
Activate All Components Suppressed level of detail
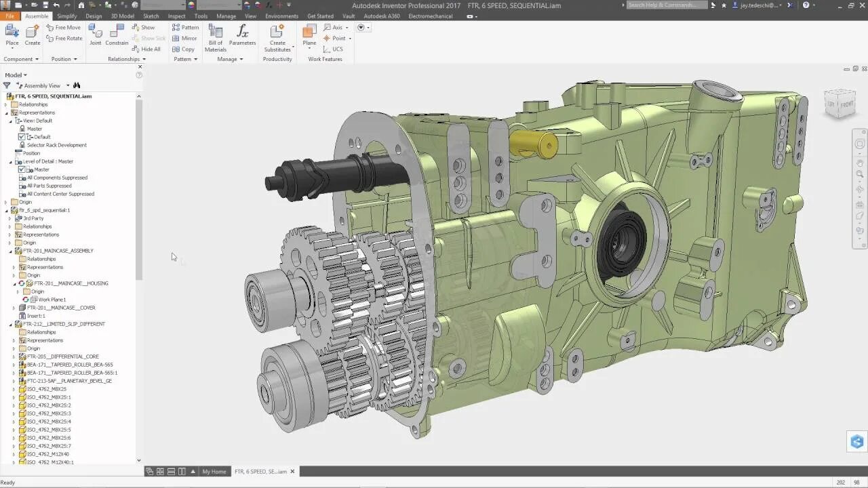[56, 178]
